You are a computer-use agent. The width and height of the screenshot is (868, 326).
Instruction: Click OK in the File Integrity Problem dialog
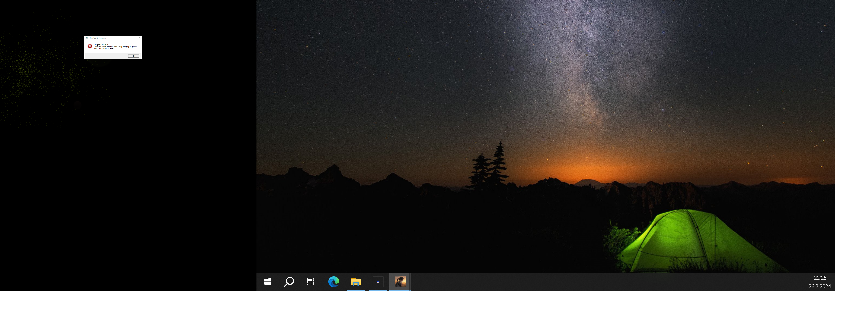(x=134, y=56)
